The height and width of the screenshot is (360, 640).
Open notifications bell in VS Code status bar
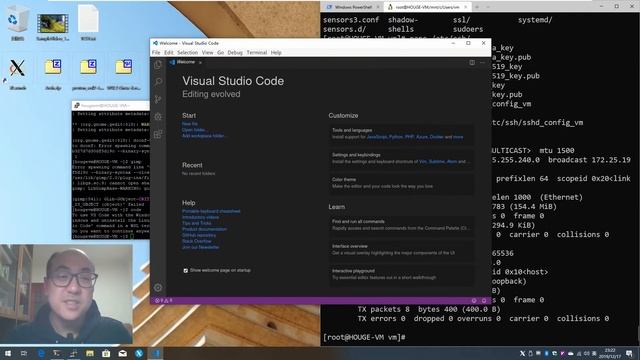point(484,300)
